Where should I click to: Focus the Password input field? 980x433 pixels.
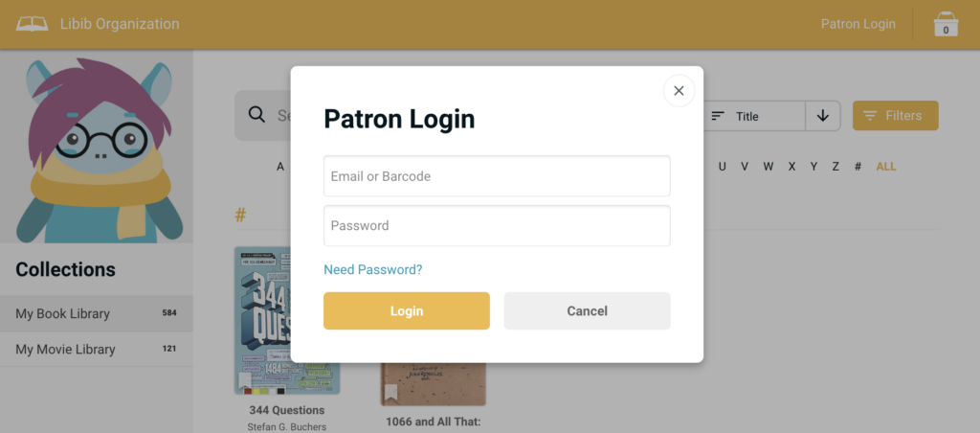point(497,226)
